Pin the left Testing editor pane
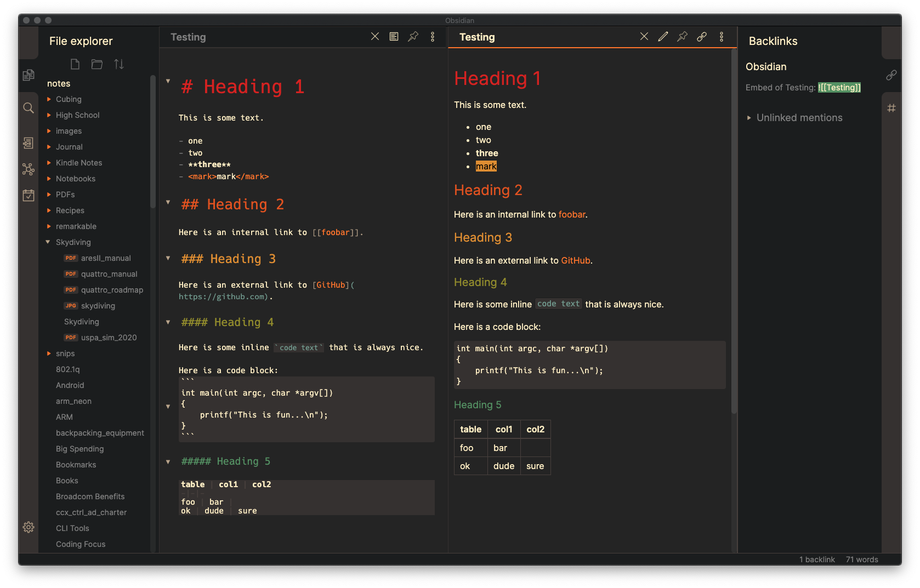Image resolution: width=920 pixels, height=588 pixels. (413, 37)
